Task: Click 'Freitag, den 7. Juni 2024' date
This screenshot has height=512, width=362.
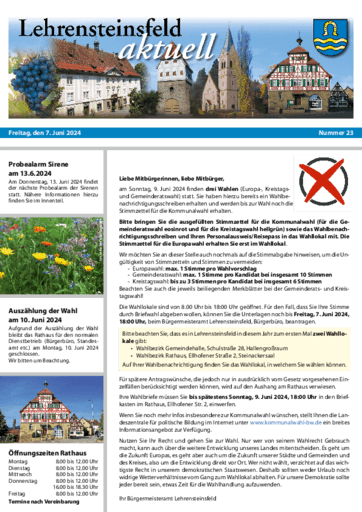Action: pos(45,133)
